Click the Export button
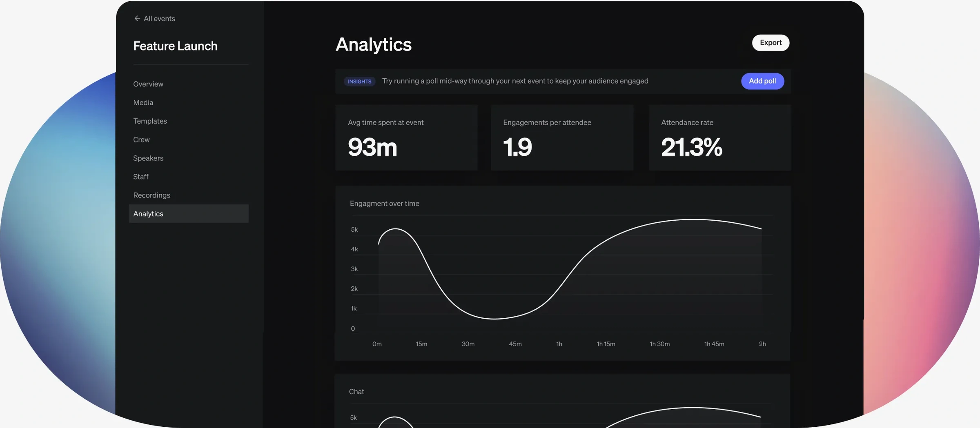 (770, 43)
